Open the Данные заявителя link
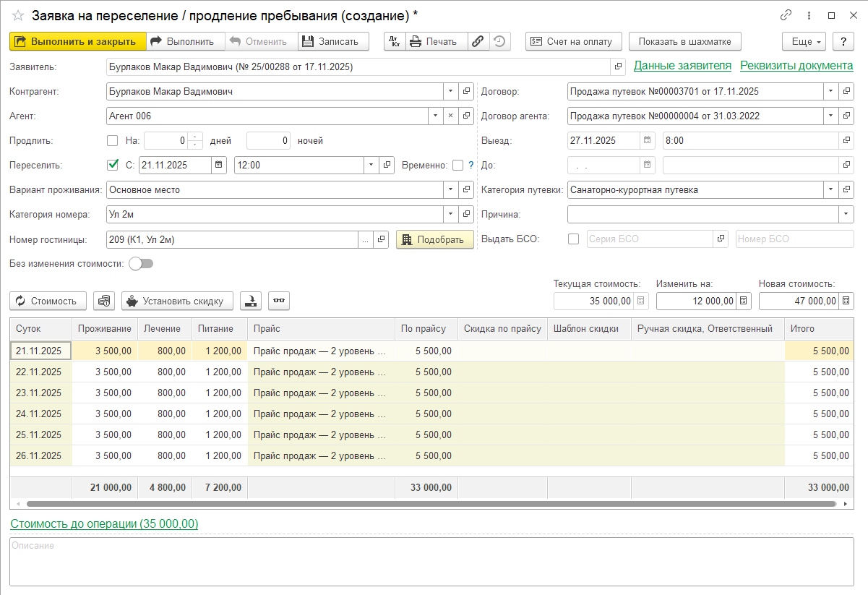Viewport: 868px width, 595px height. click(x=682, y=66)
